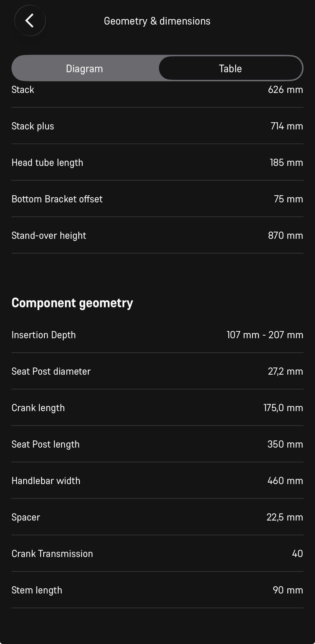Click the 107 mm - 207 mm value
Image resolution: width=315 pixels, height=644 pixels.
click(x=265, y=335)
